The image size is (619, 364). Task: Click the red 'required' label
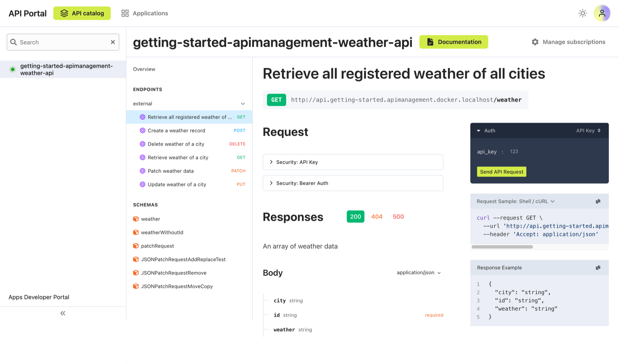point(434,315)
